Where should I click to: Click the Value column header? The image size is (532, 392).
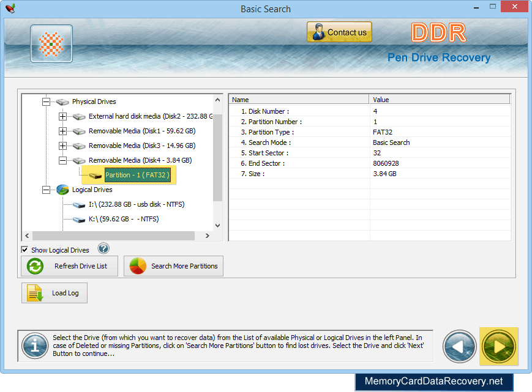click(440, 100)
